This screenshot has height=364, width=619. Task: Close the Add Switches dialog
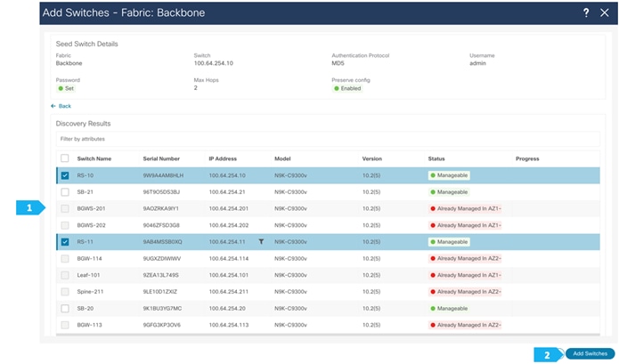pos(605,12)
